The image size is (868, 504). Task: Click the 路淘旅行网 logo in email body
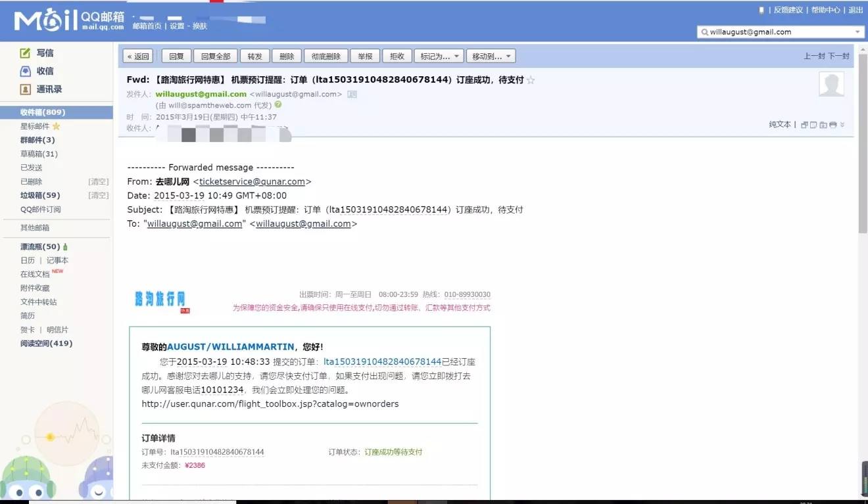[162, 301]
